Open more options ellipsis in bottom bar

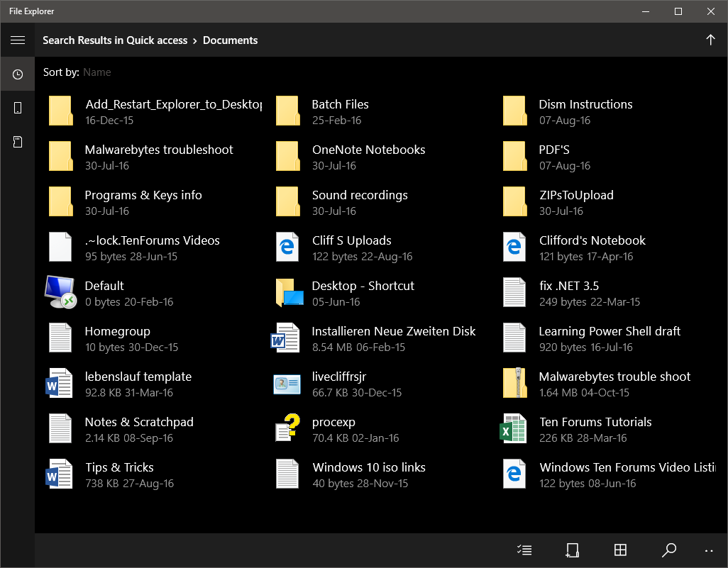pyautogui.click(x=709, y=551)
